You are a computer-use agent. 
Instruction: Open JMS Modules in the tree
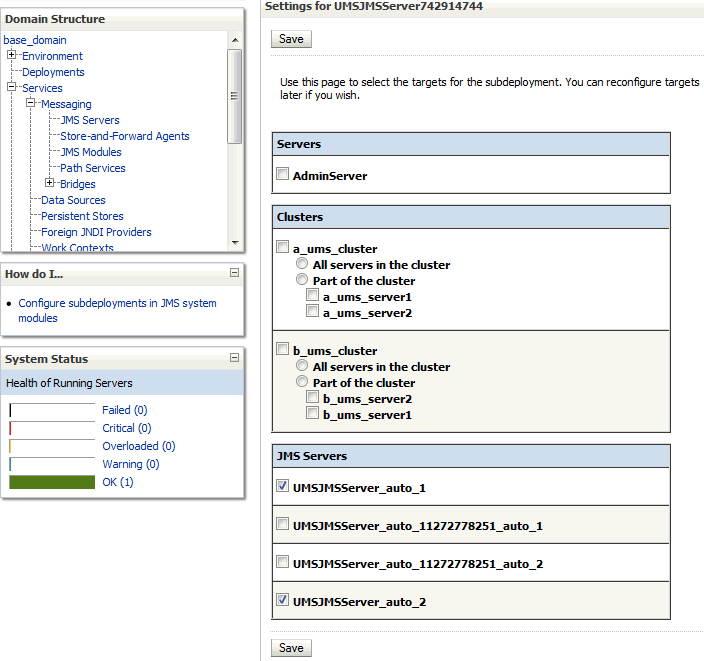[91, 152]
